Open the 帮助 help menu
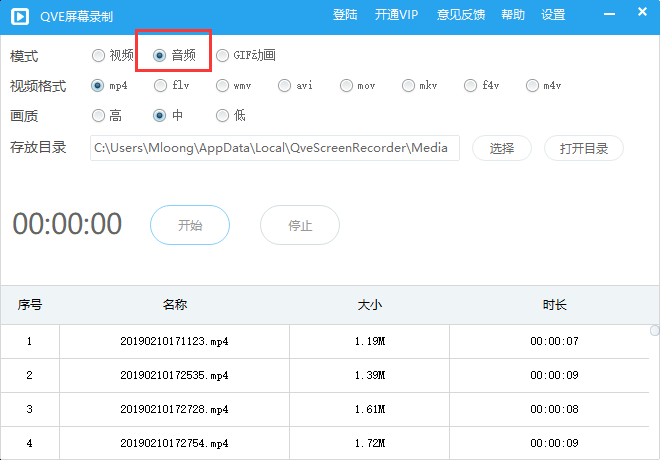This screenshot has width=660, height=460. 513,15
